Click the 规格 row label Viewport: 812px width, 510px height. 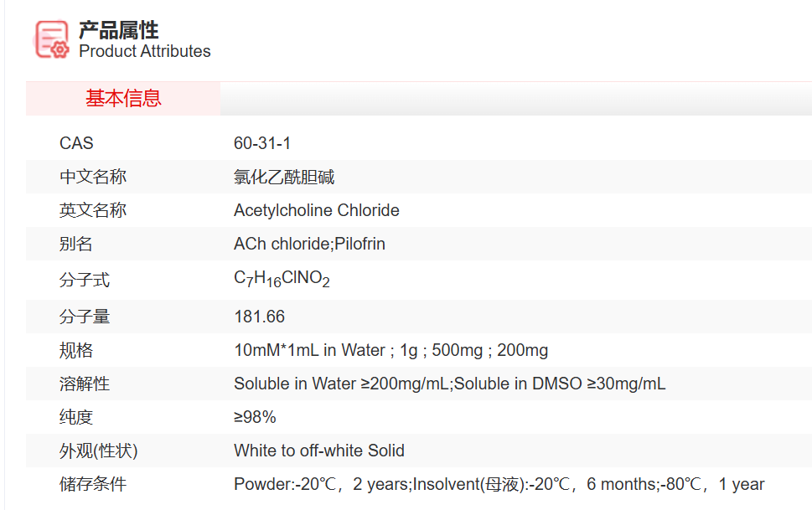pyautogui.click(x=76, y=350)
